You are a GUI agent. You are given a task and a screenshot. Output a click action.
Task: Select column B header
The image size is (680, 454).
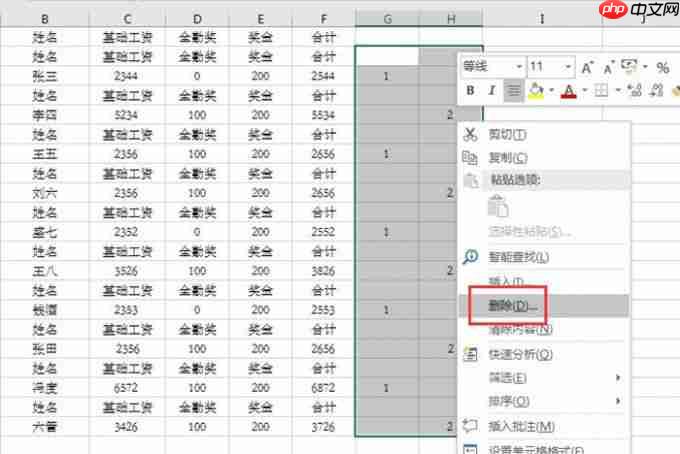(45, 19)
